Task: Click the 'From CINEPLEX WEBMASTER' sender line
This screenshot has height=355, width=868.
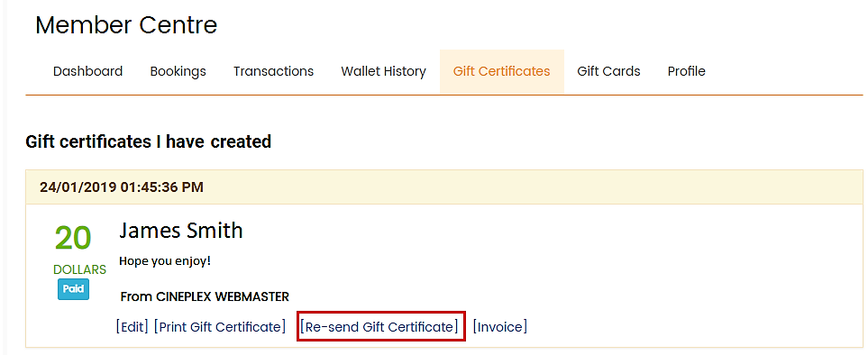Action: click(205, 297)
